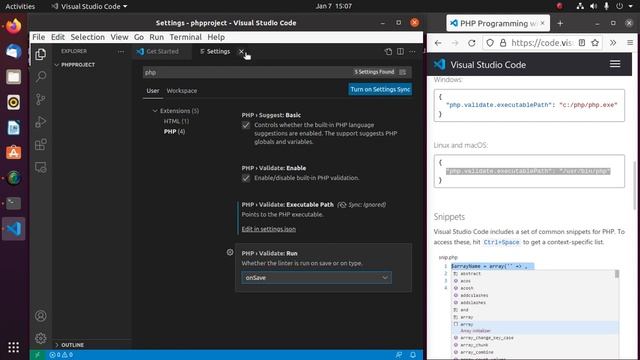640x360 pixels.
Task: Open the system status menu arrow
Action: click(x=631, y=6)
